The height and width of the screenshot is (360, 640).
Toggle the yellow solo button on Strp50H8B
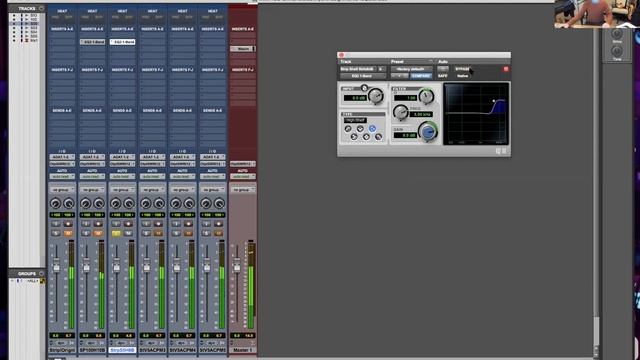(x=116, y=233)
